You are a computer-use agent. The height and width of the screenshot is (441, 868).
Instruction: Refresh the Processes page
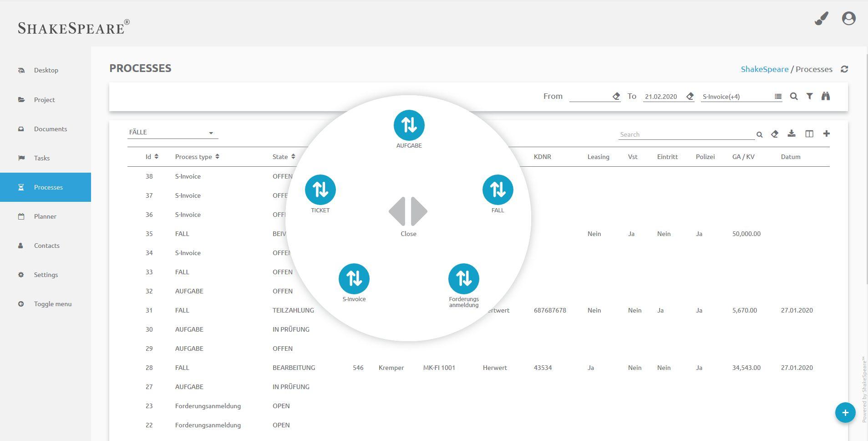tap(844, 69)
